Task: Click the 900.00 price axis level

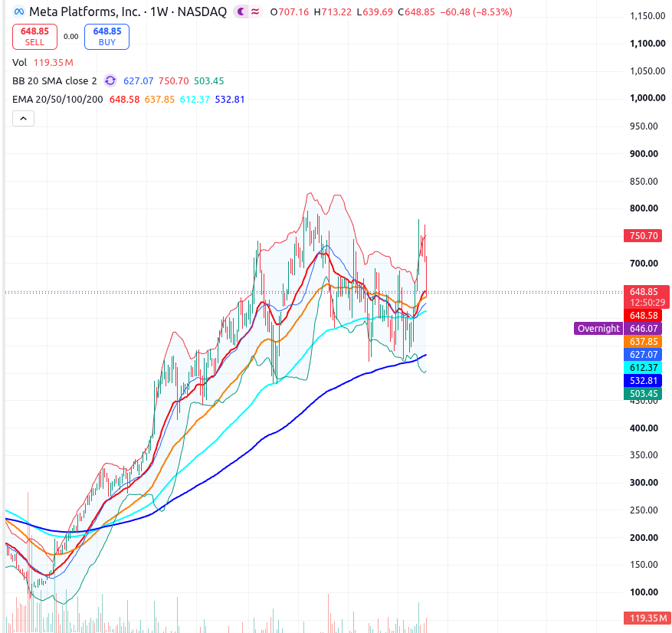Action: coord(644,153)
